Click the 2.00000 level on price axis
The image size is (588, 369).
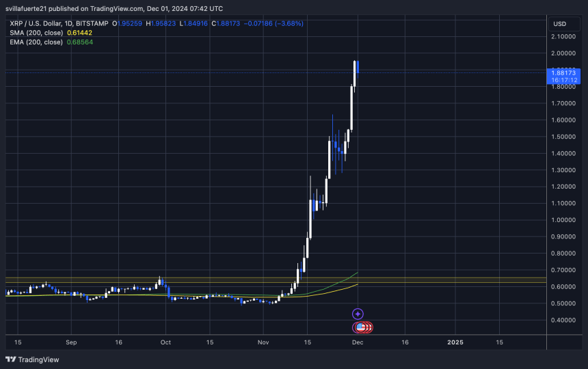tap(564, 53)
